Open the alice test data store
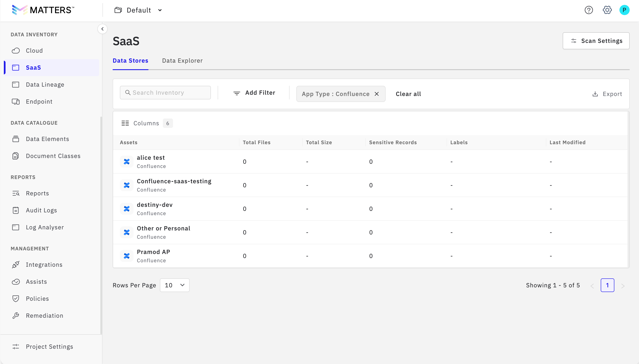Viewport: 639px width, 364px height. (151, 158)
